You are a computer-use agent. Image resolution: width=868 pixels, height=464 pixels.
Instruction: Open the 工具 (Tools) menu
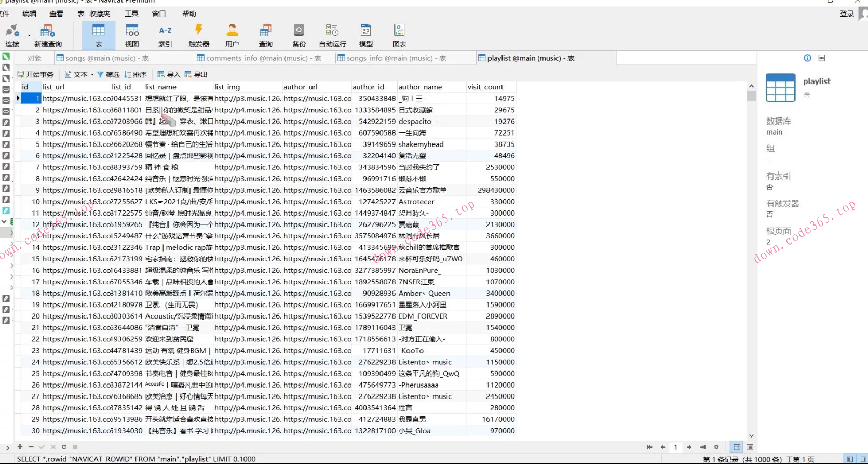tap(131, 14)
